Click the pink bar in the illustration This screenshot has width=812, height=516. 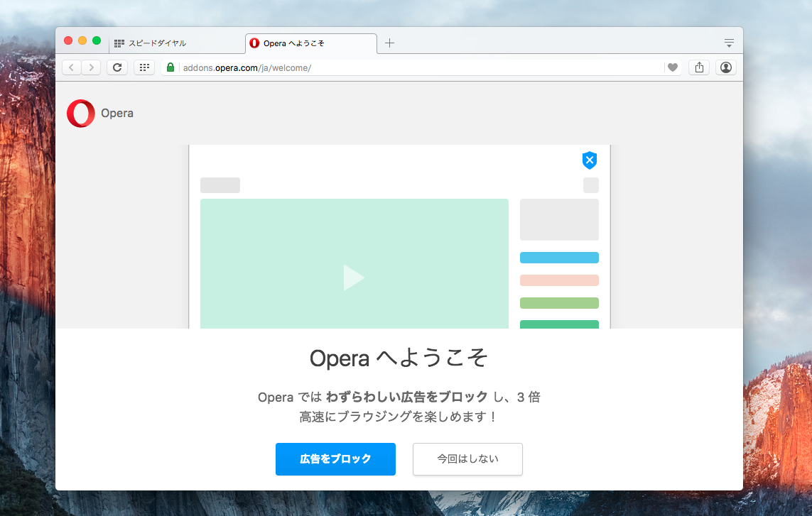[559, 280]
